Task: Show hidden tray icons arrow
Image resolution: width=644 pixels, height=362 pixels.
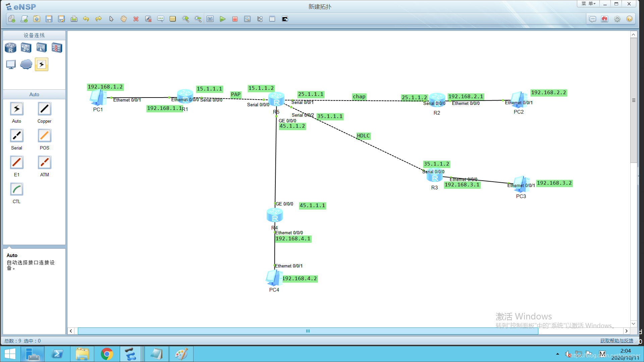Action: 557,354
